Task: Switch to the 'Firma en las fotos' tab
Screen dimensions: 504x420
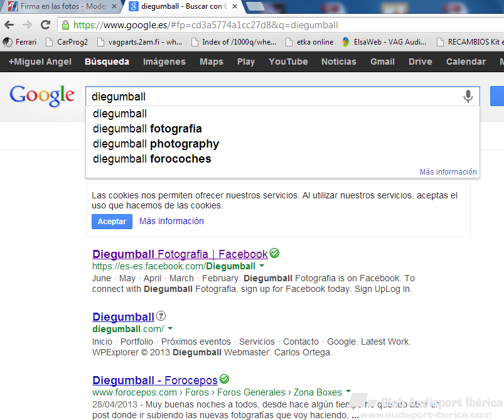Action: (60, 6)
